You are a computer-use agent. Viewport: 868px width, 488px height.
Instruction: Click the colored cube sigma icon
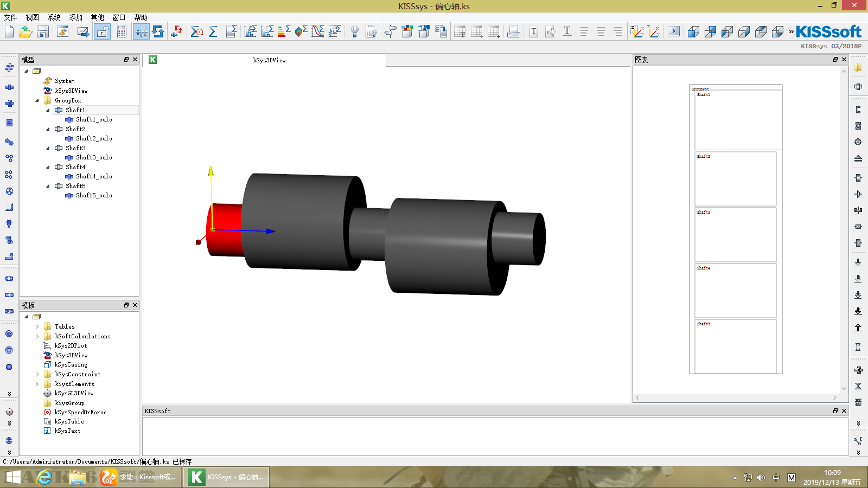pyautogui.click(x=301, y=31)
